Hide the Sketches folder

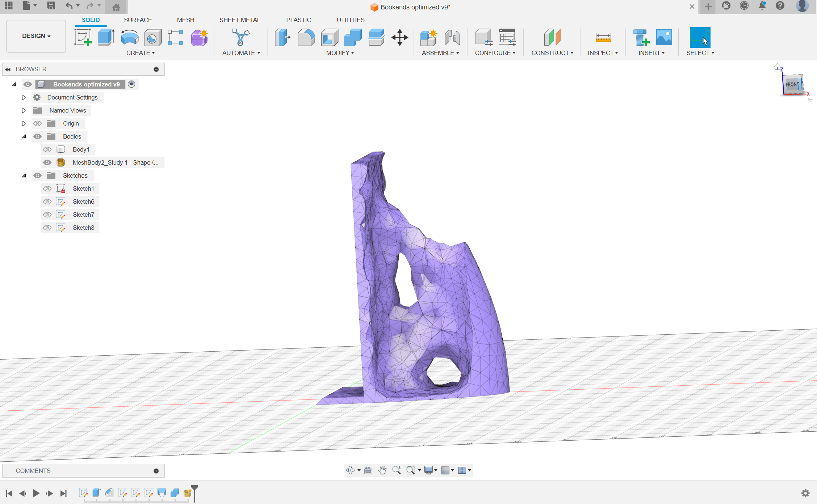[37, 175]
